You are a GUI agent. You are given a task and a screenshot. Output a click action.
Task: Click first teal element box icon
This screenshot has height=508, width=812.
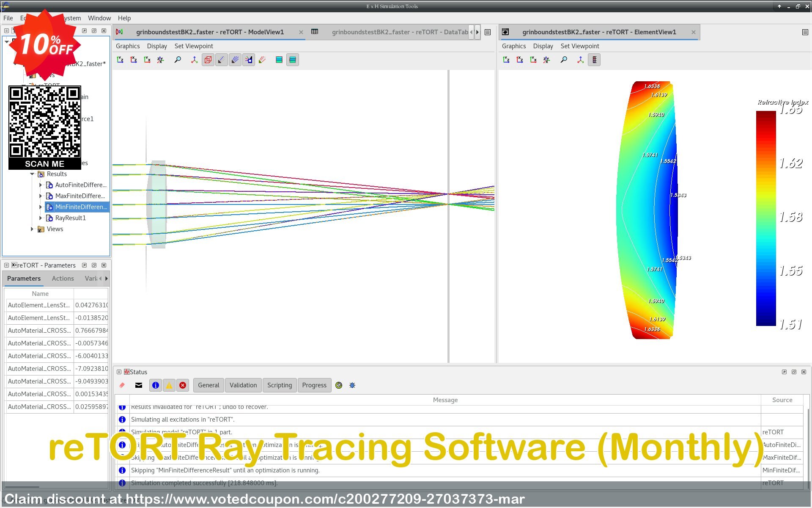(x=279, y=60)
